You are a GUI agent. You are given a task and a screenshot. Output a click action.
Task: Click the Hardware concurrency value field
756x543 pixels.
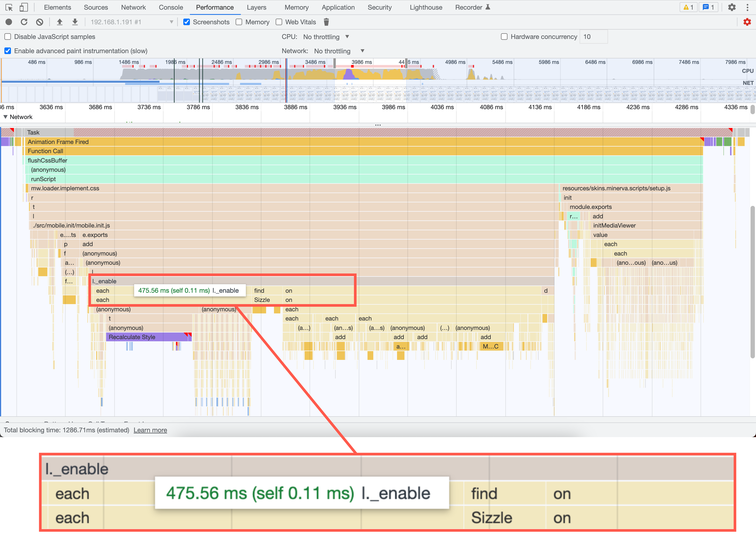593,37
